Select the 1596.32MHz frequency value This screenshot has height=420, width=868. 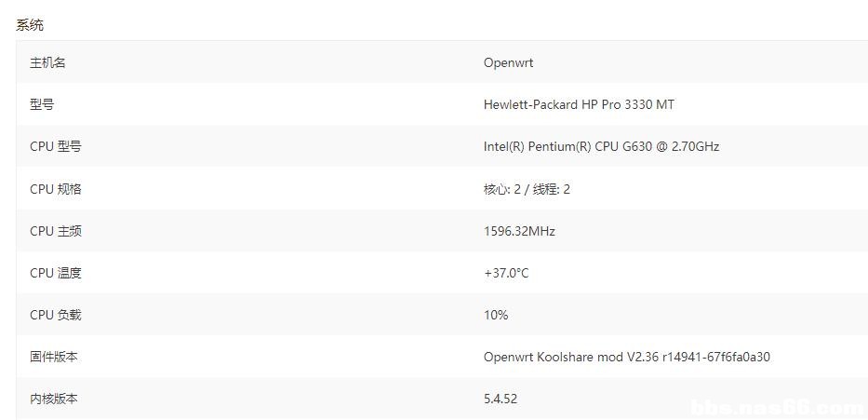pyautogui.click(x=519, y=231)
